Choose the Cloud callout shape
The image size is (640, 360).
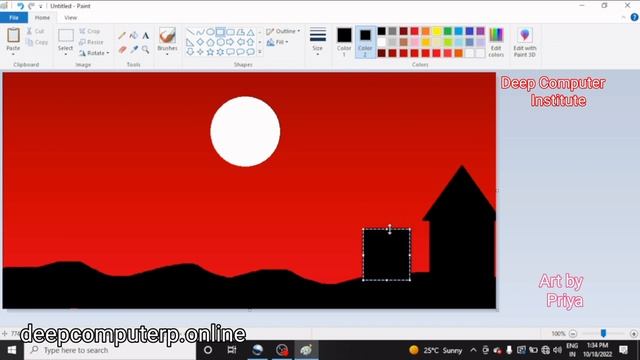point(250,52)
